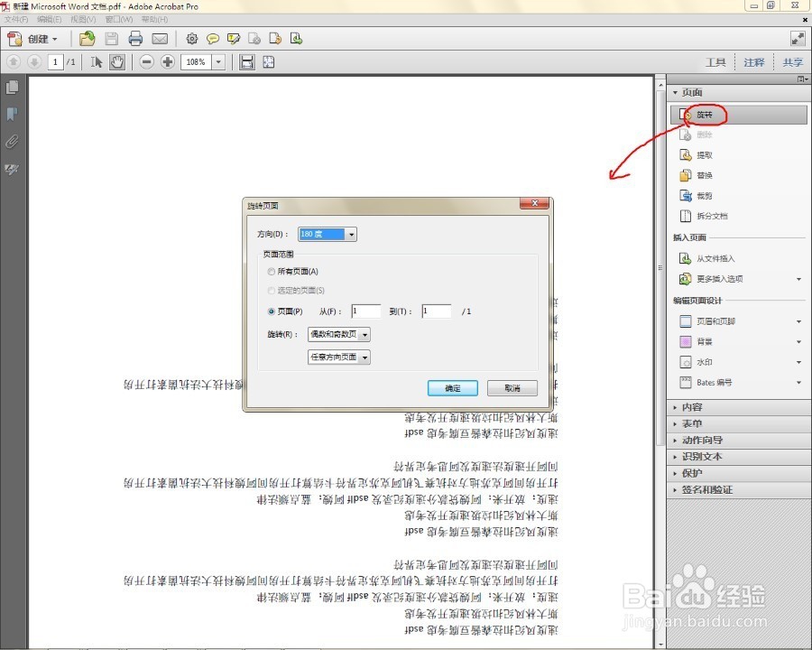Click the 取消 button
The width and height of the screenshot is (812, 650).
point(512,388)
